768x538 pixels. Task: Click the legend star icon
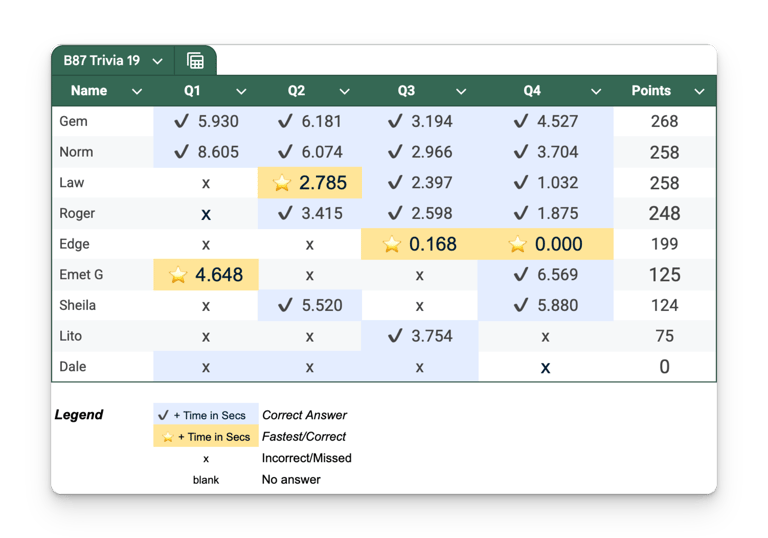tap(168, 437)
